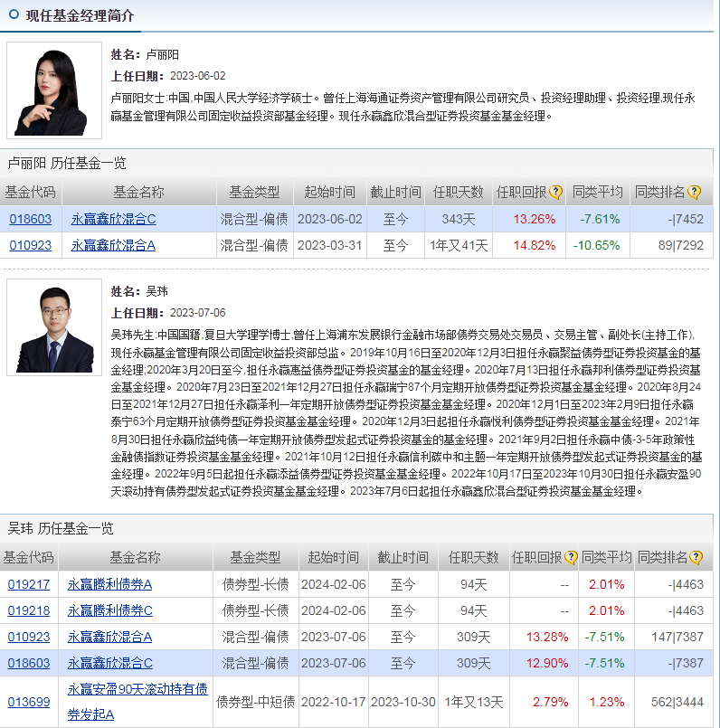
Task: Click 基金类型 column header in 吴玮 table
Action: (255, 557)
